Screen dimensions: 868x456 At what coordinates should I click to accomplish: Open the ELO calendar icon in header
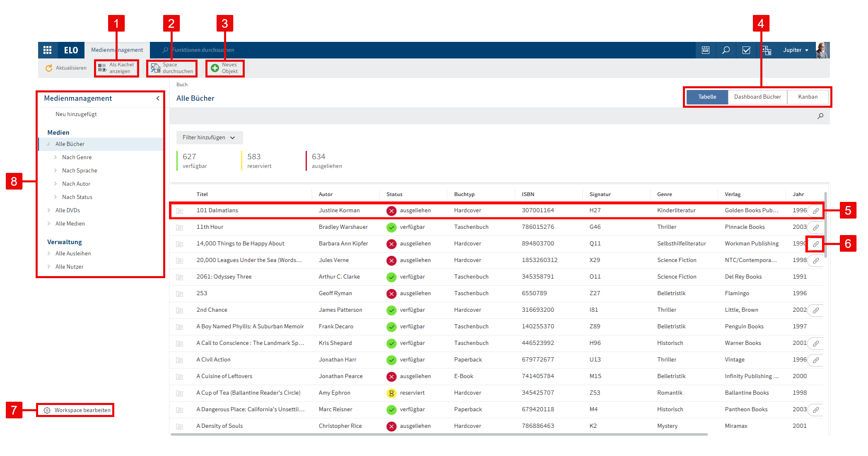(x=706, y=50)
